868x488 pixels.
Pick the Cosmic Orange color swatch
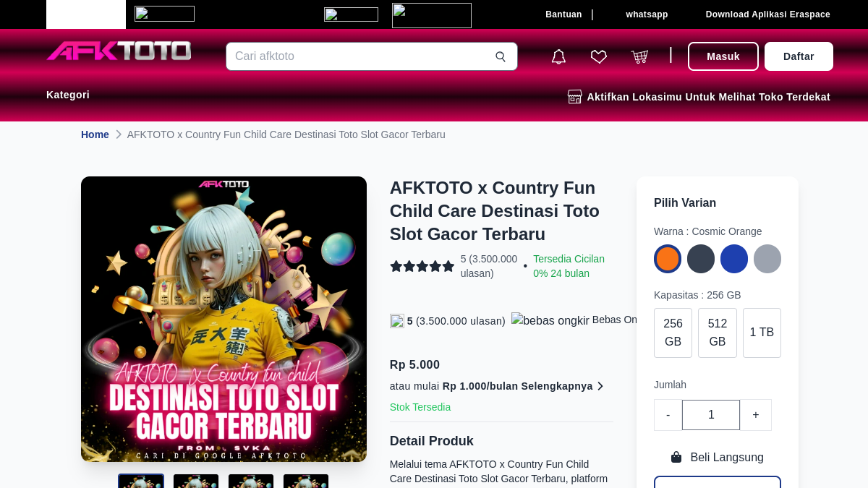coord(668,259)
